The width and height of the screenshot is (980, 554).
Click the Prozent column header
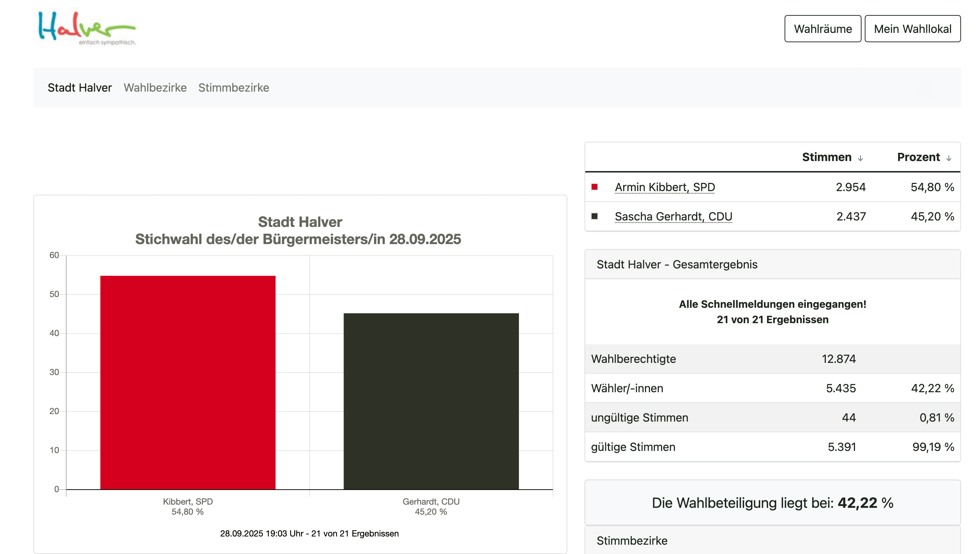click(918, 157)
